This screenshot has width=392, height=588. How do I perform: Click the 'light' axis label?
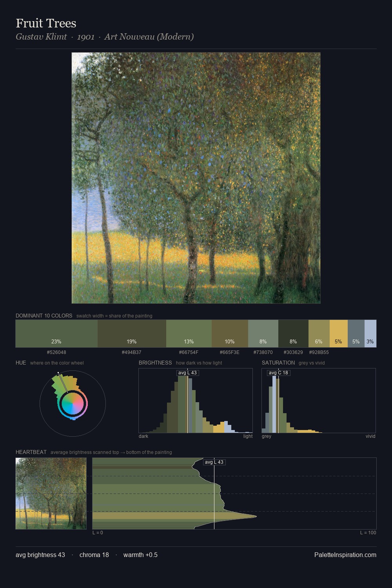(248, 436)
